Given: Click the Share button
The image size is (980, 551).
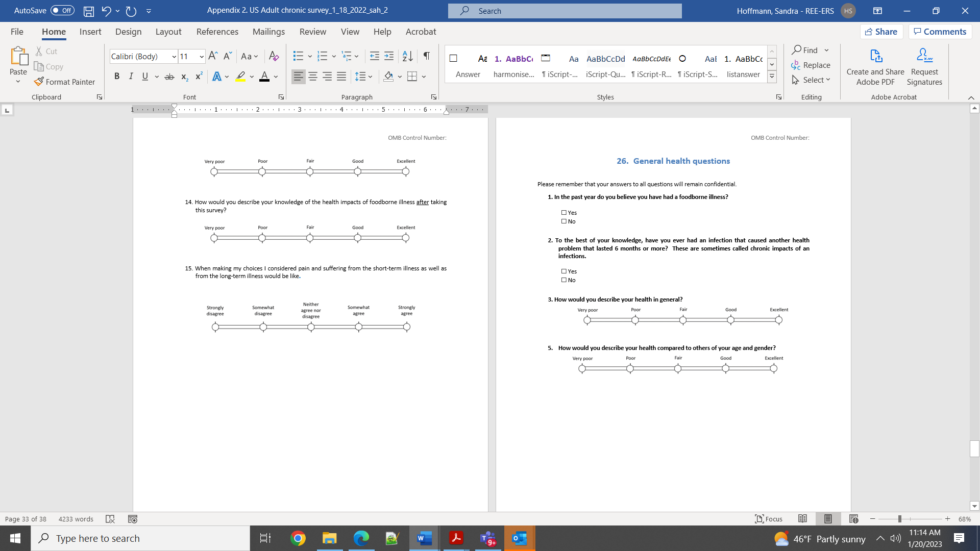Looking at the screenshot, I should tap(881, 32).
